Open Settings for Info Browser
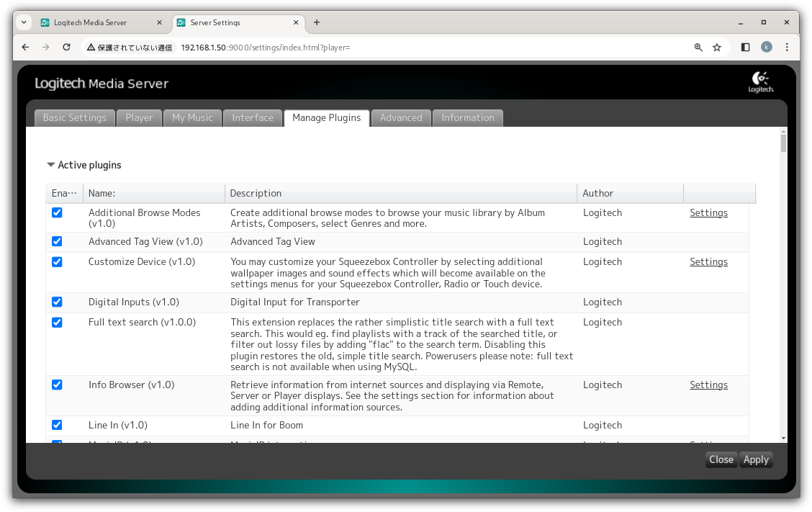The height and width of the screenshot is (512, 812). click(x=708, y=385)
